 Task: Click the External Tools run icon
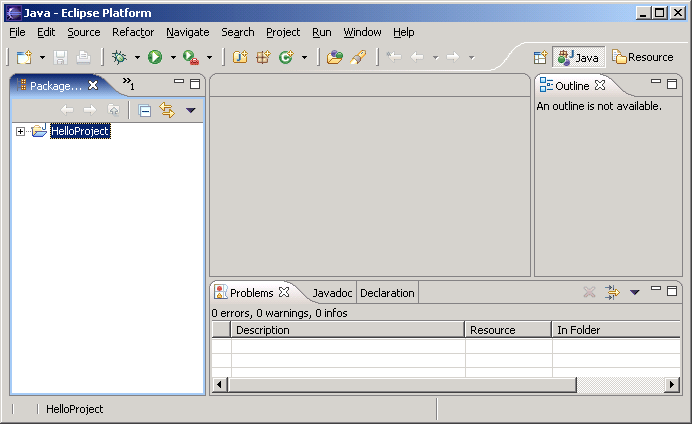tap(191, 57)
